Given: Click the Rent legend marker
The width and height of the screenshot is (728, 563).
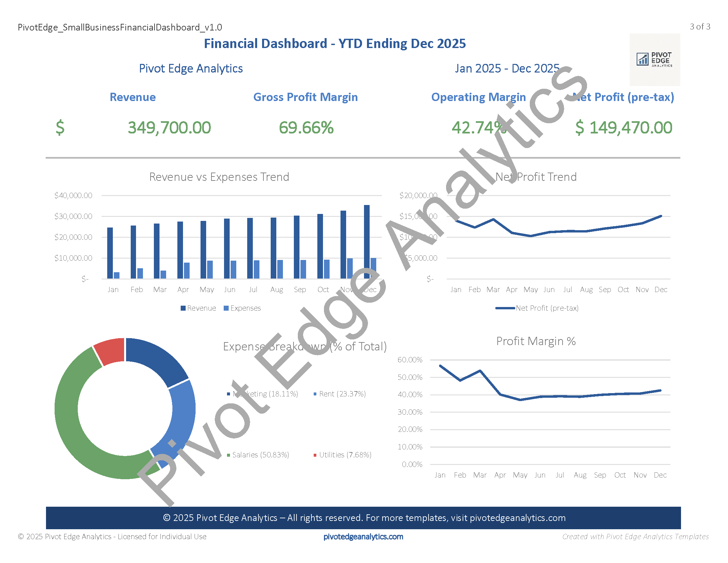Looking at the screenshot, I should pyautogui.click(x=315, y=394).
